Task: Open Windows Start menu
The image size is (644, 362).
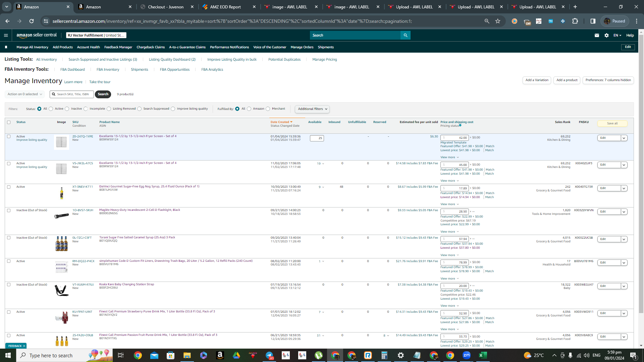Action: tap(8, 355)
